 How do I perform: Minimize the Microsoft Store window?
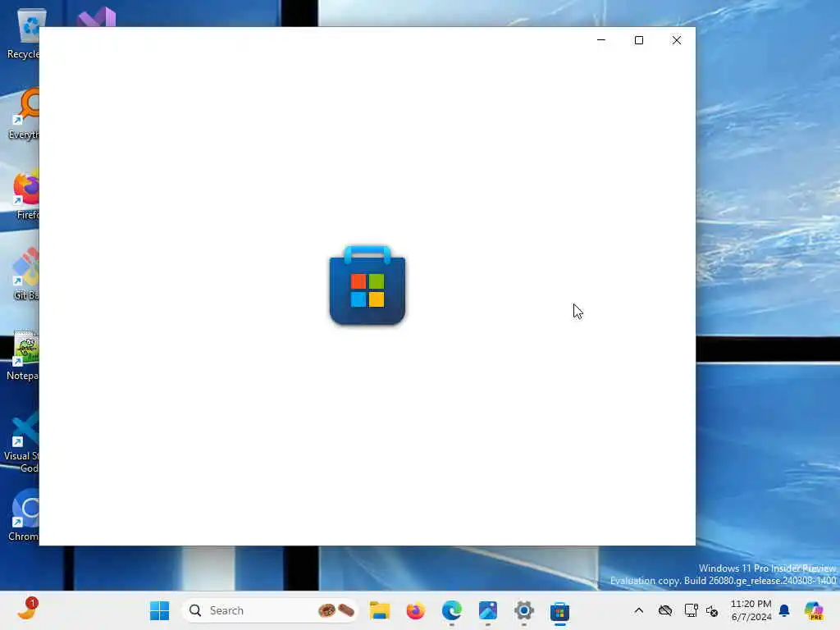(601, 40)
